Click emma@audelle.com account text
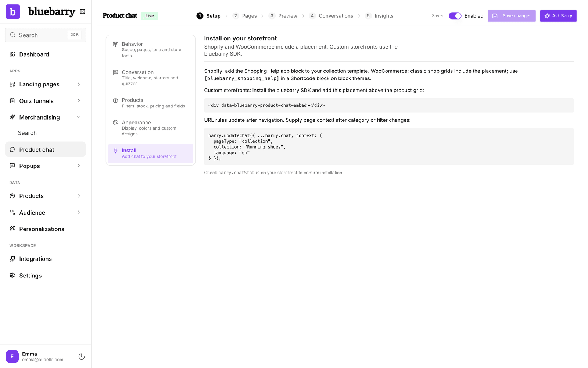 [43, 360]
